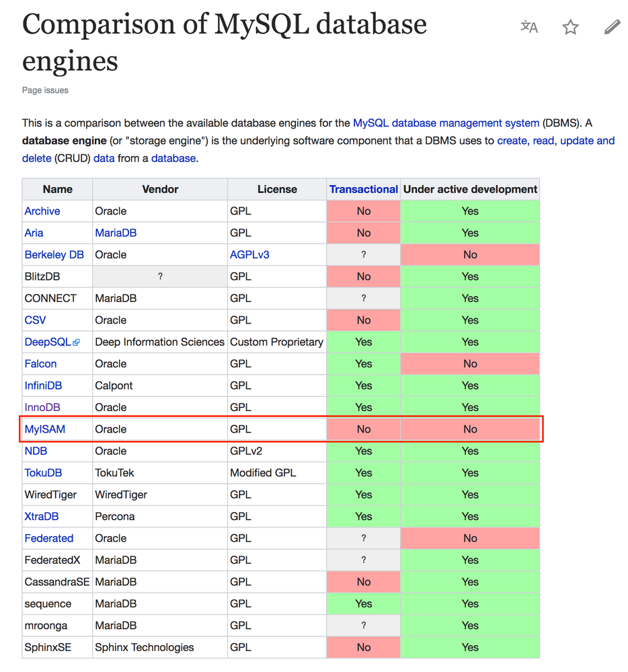Follow the MariaDB vendor link in Aria row

pyautogui.click(x=116, y=233)
